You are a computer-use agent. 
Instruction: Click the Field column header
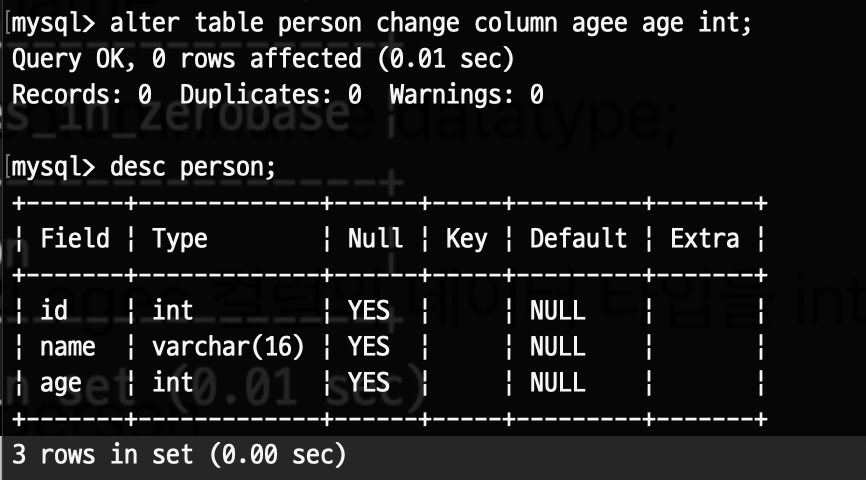tap(75, 239)
